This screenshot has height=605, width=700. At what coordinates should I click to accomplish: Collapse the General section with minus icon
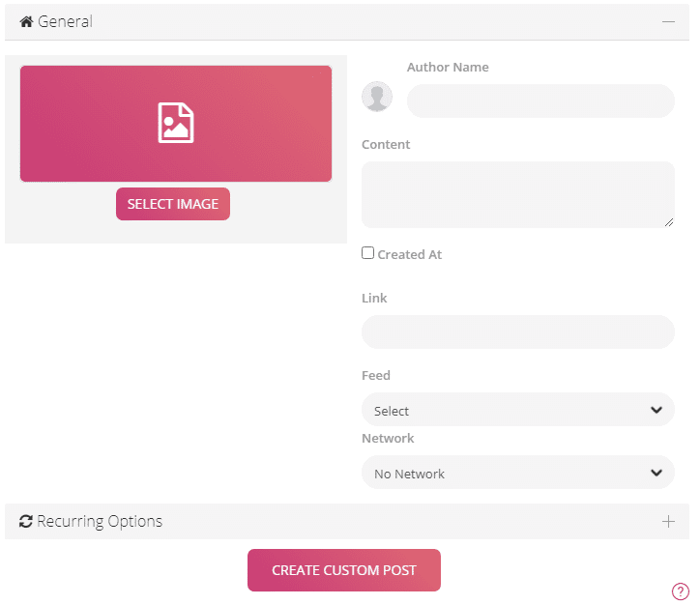point(668,21)
